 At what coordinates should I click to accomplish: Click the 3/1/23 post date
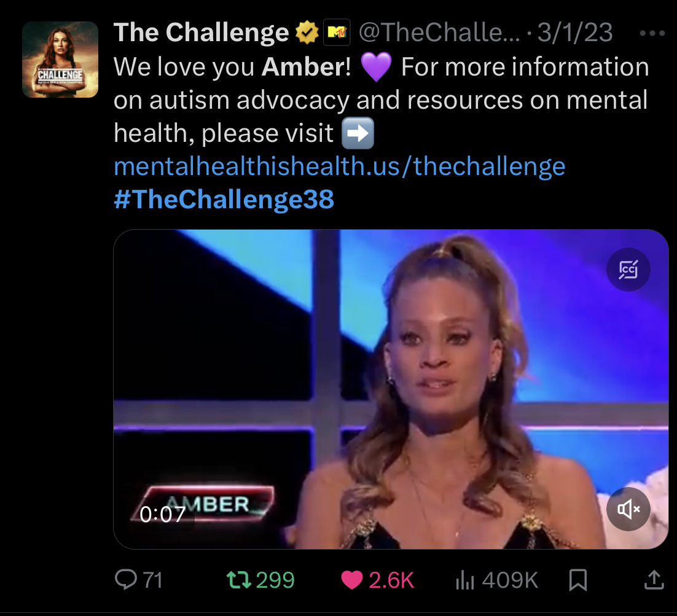pos(574,33)
